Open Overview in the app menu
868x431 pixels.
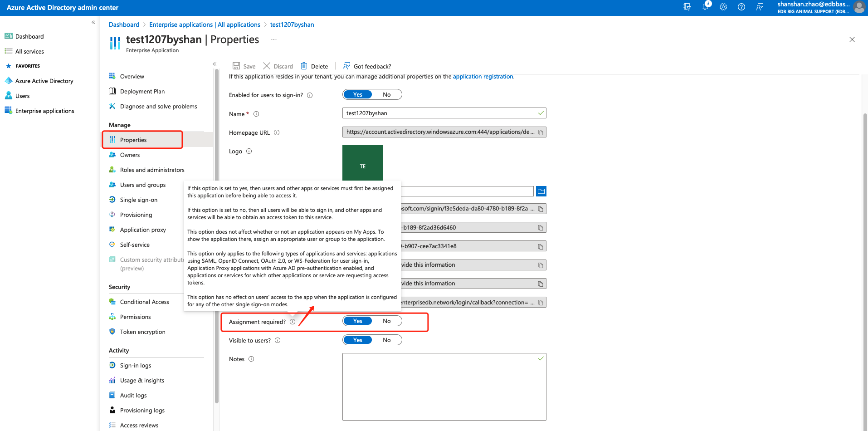point(132,76)
